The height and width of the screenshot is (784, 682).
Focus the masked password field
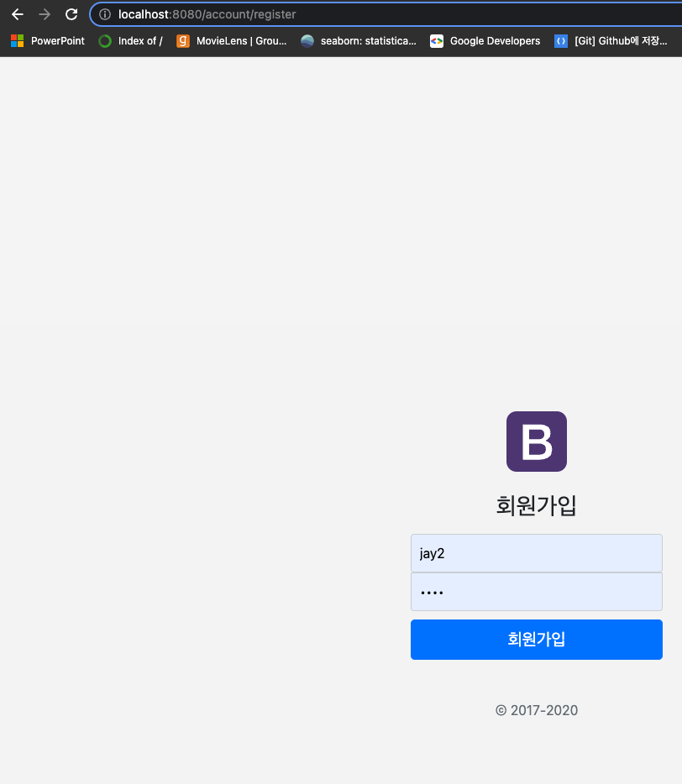537,592
